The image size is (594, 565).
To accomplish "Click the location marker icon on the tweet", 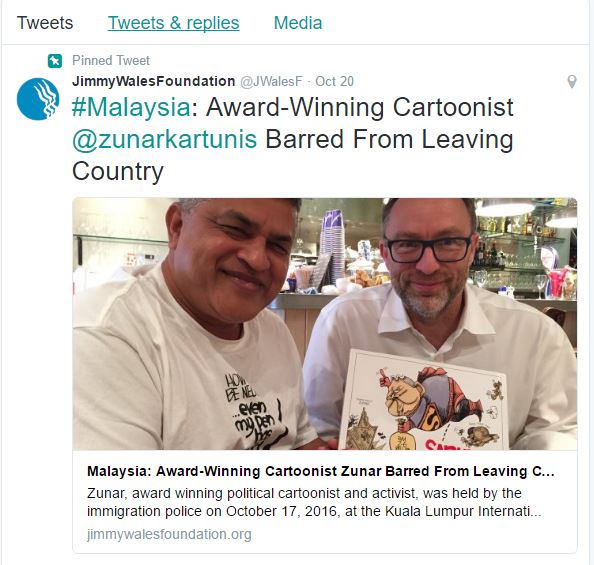I will [x=572, y=82].
